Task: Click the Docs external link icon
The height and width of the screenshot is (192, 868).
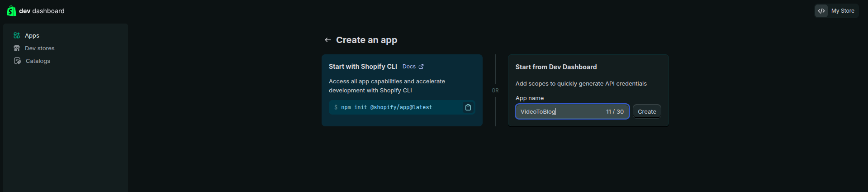Action: click(421, 67)
